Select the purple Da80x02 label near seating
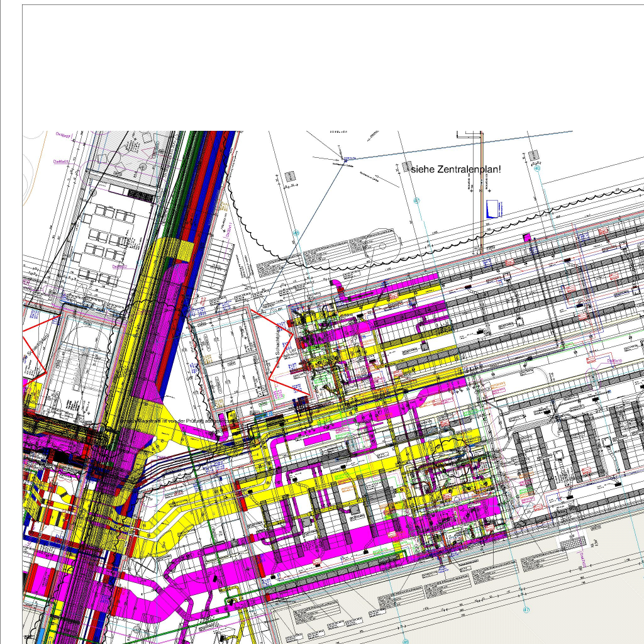This screenshot has height=644, width=644. [x=120, y=266]
